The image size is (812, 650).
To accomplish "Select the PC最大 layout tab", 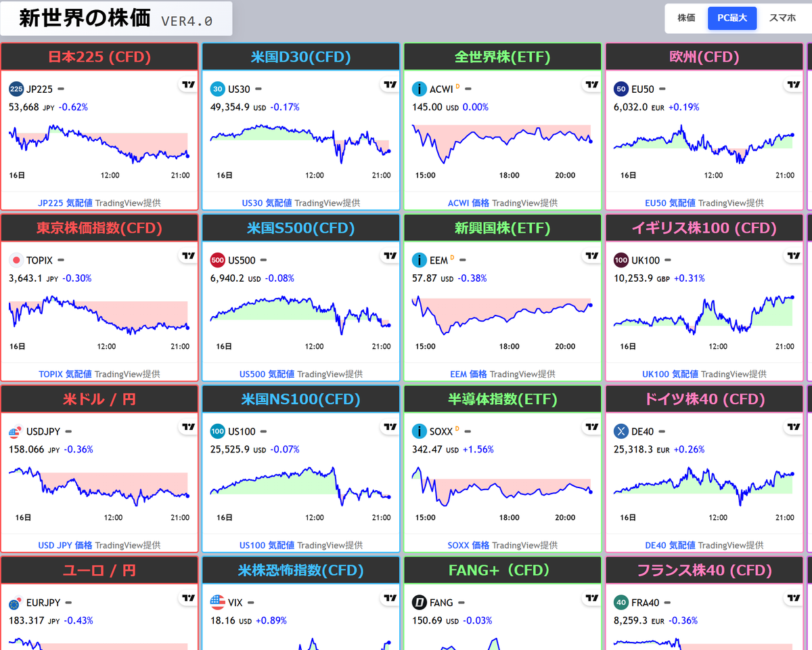I will (x=732, y=18).
